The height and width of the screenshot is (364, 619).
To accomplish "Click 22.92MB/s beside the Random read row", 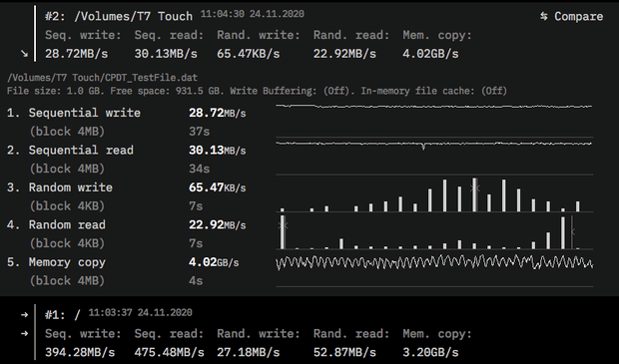I will (x=217, y=224).
